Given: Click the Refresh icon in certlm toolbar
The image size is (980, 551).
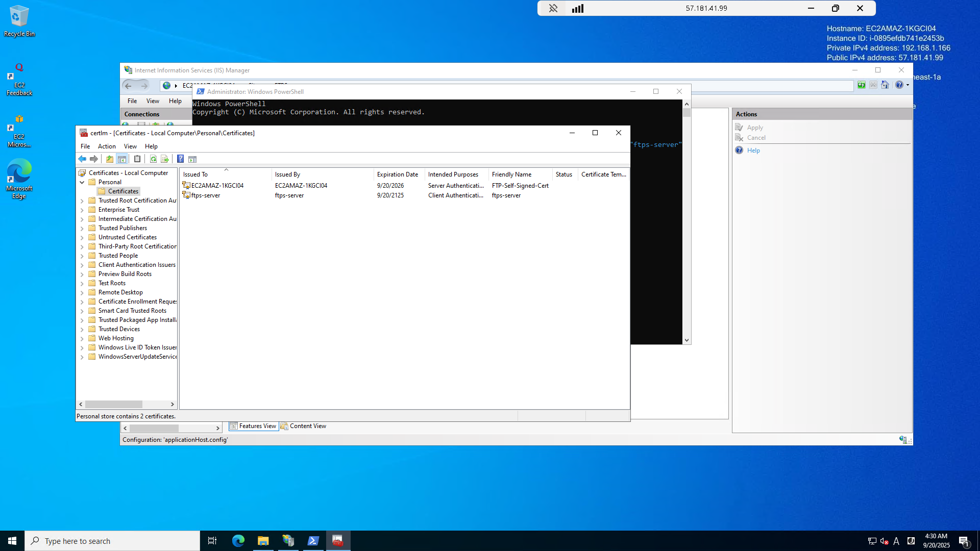Looking at the screenshot, I should pyautogui.click(x=153, y=159).
